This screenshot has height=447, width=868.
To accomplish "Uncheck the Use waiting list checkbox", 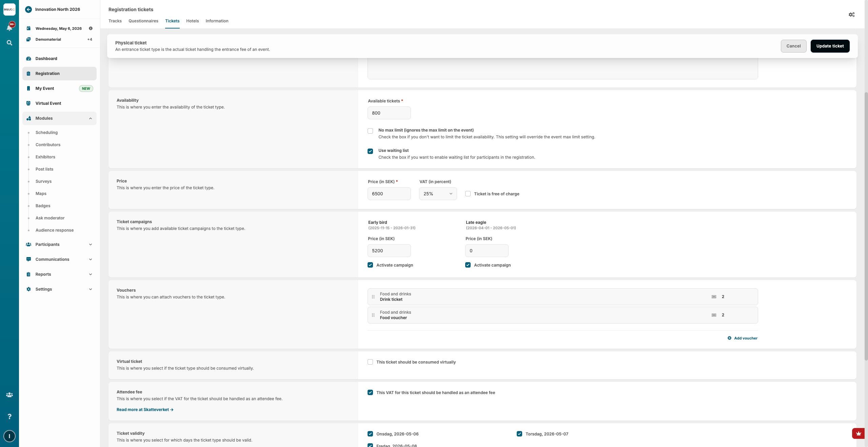I will [370, 151].
